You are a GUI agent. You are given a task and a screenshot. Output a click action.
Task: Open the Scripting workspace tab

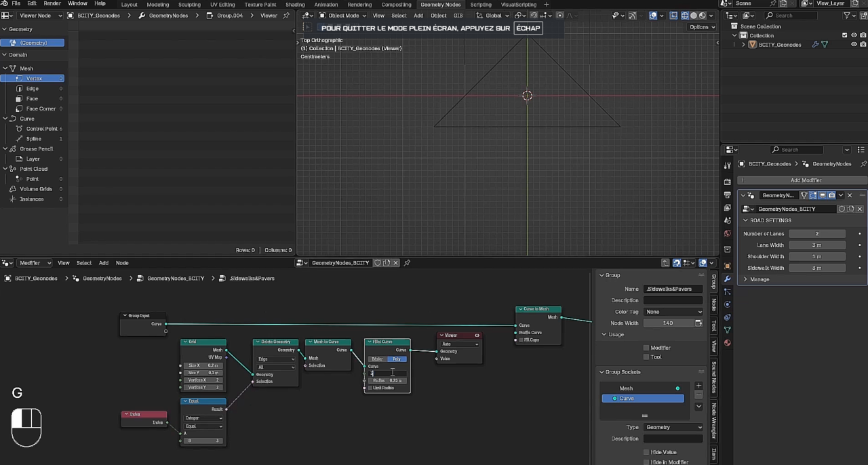[481, 4]
